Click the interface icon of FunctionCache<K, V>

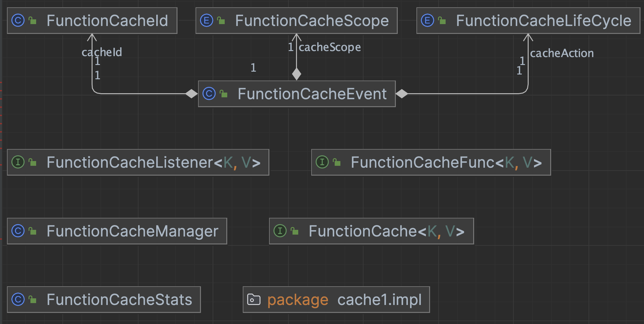280,231
